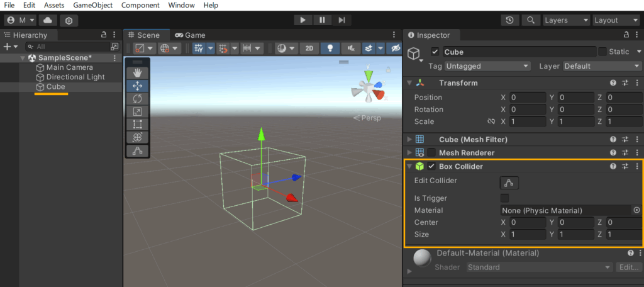Toggle the Cube active checkbox

click(x=435, y=52)
